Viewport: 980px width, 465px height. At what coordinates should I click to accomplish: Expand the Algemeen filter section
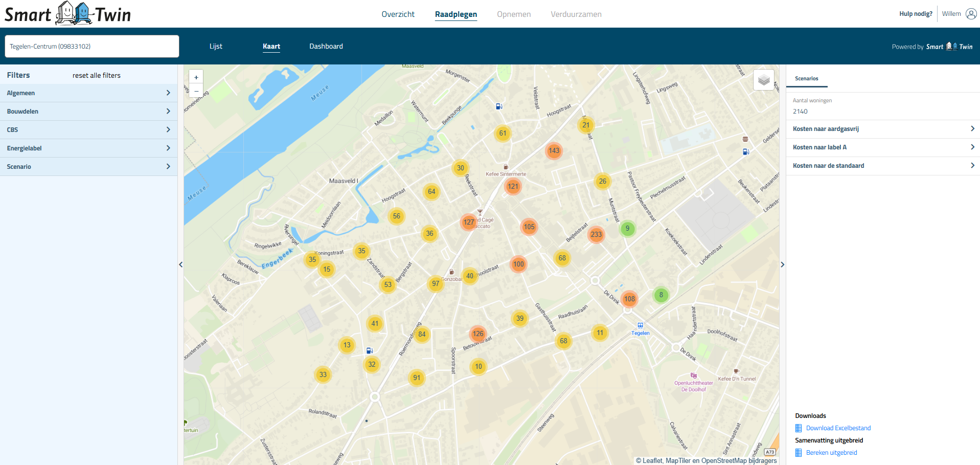click(x=88, y=93)
